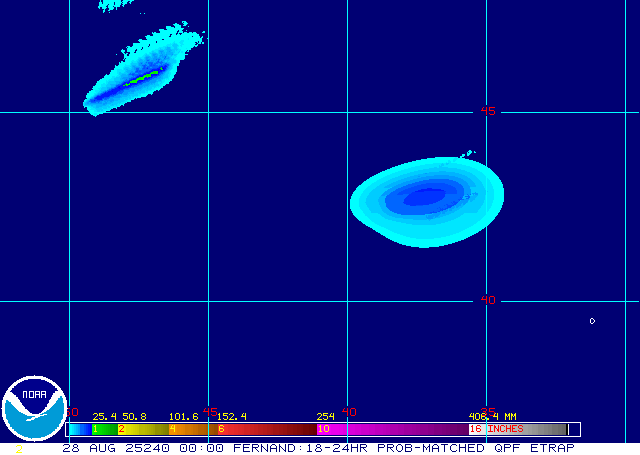Click the 254 millimeter legend value
The width and height of the screenshot is (640, 455).
pos(325,416)
